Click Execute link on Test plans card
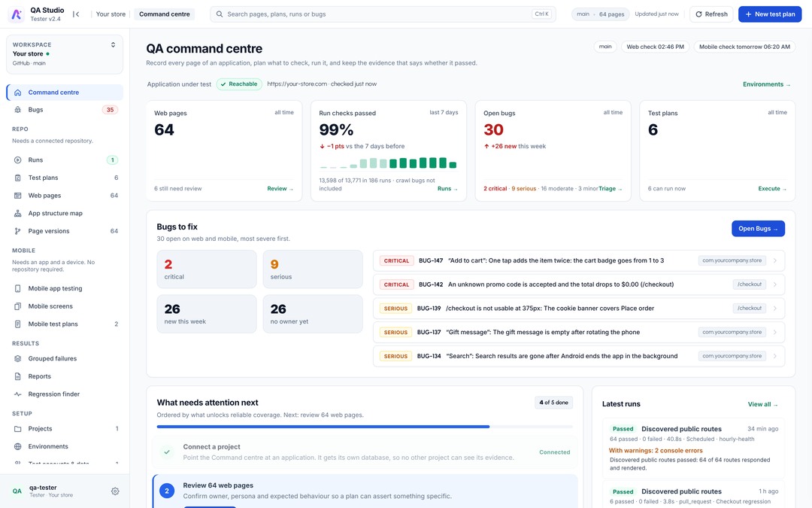The image size is (812, 508). point(772,189)
